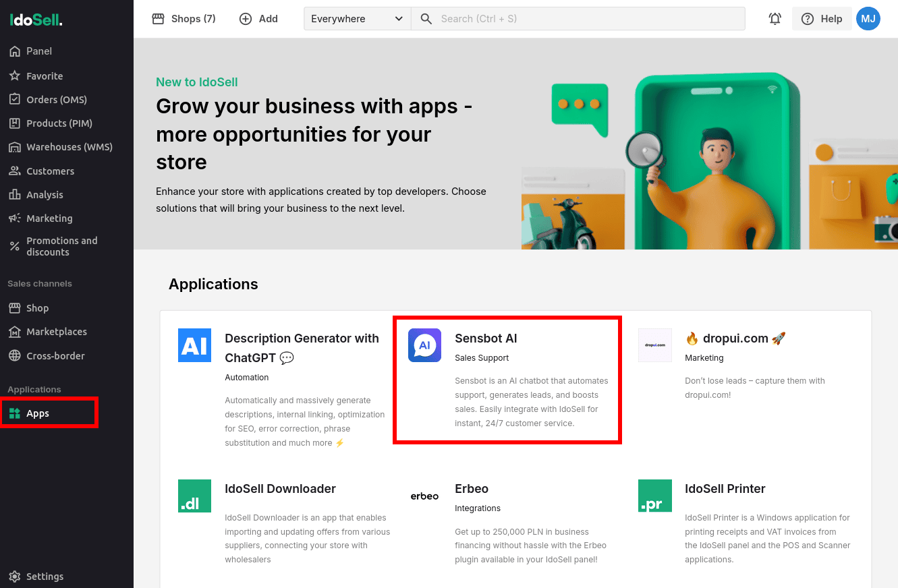The image size is (898, 588).
Task: Open the Add menu
Action: coord(259,19)
